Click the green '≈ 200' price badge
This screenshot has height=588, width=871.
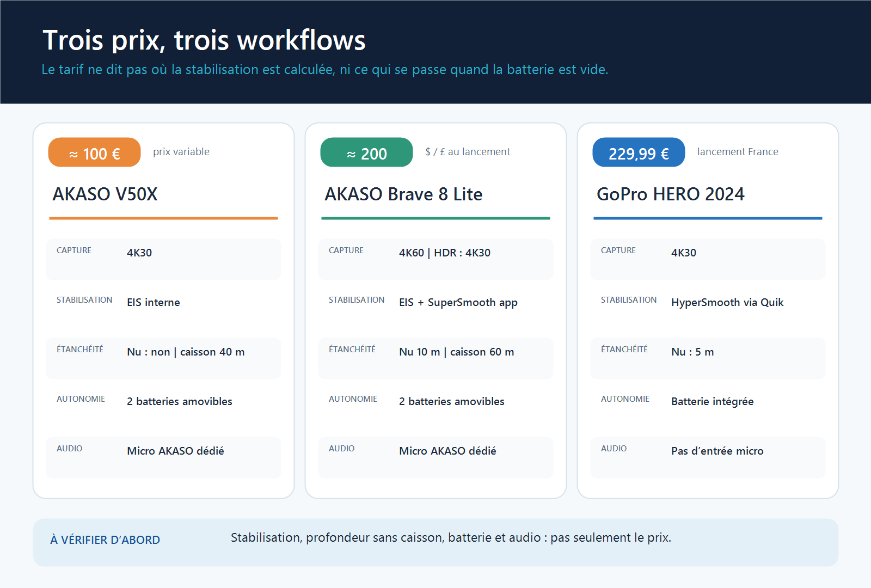(x=367, y=152)
